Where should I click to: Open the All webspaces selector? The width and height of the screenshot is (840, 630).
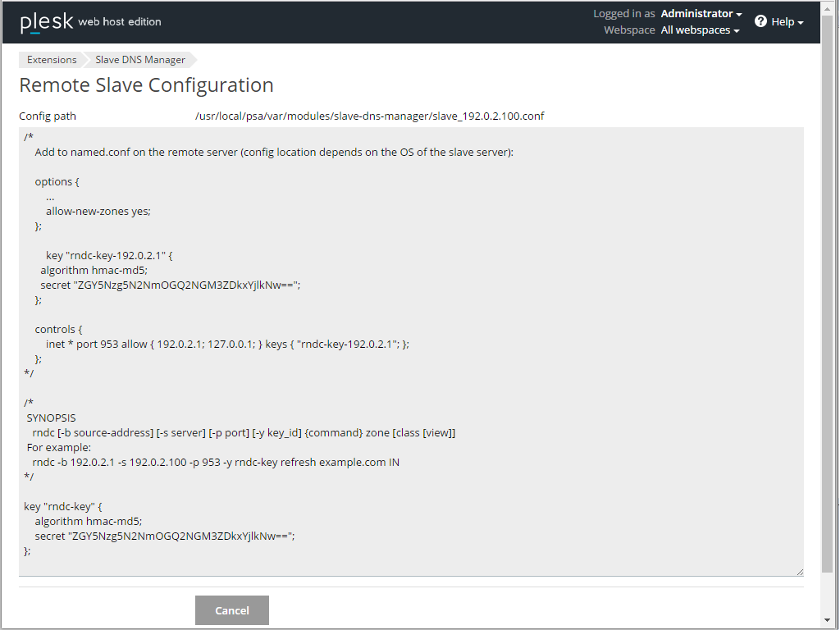click(700, 30)
